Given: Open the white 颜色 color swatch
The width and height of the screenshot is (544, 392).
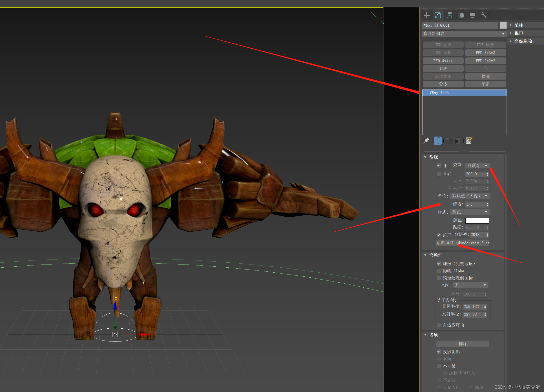Looking at the screenshot, I should (477, 220).
